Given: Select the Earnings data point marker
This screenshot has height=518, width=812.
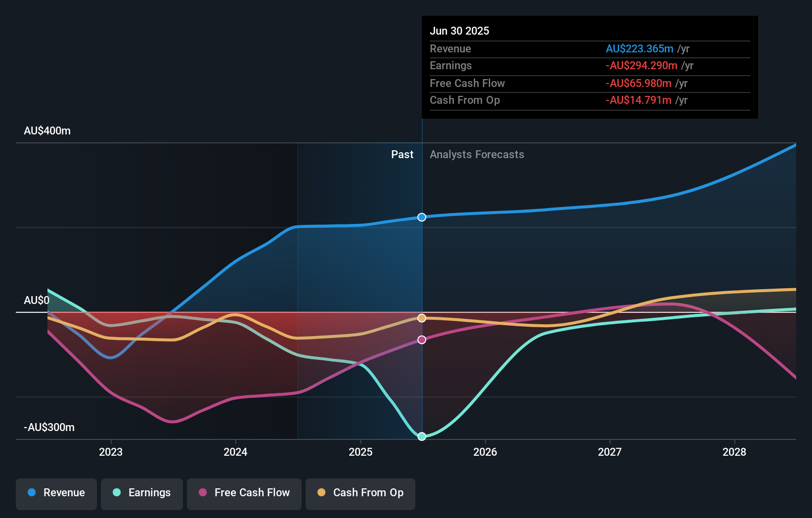Looking at the screenshot, I should pos(421,436).
